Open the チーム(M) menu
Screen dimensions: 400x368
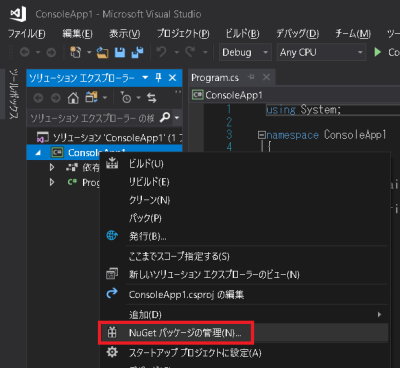coord(353,34)
